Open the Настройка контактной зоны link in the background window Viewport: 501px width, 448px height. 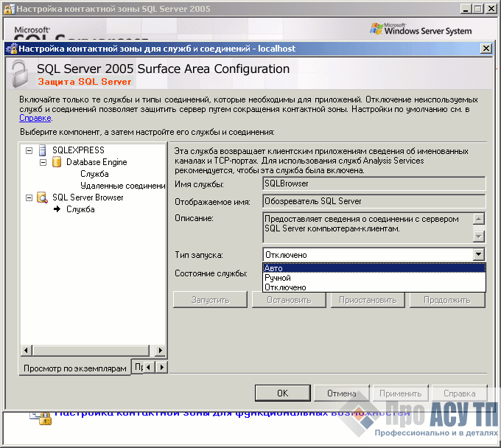click(232, 413)
